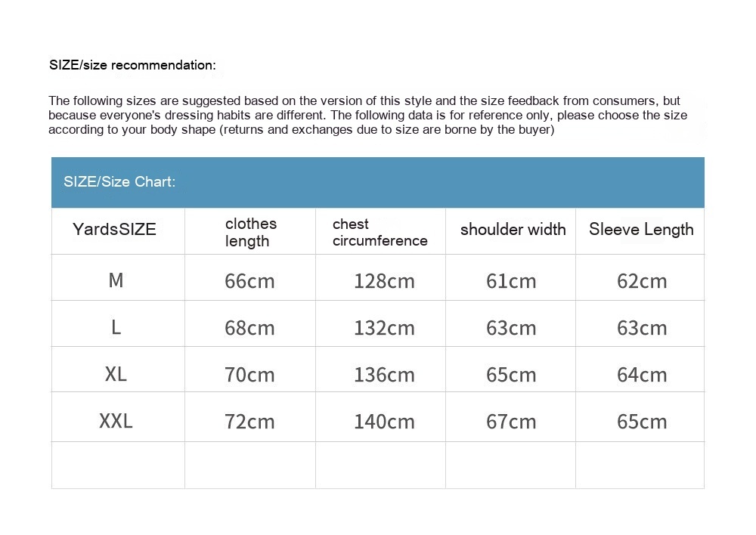Image resolution: width=756 pixels, height=535 pixels.
Task: Click the YardsSIZE column header
Action: [x=115, y=230]
